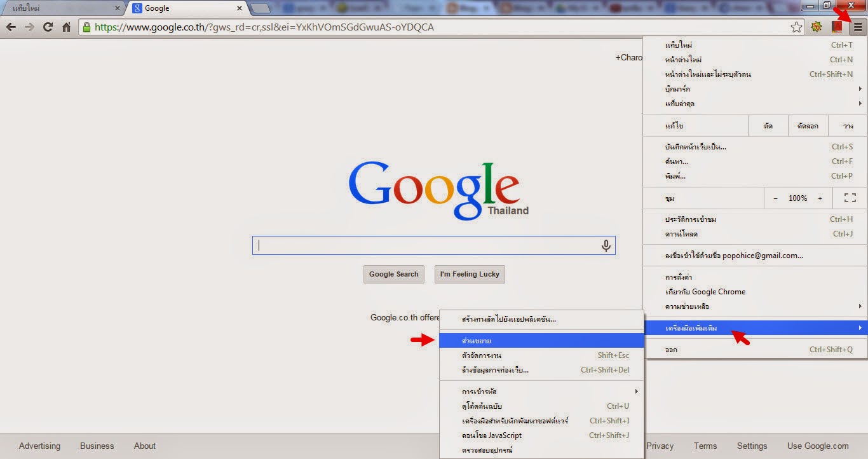The image size is (868, 459).
Task: Click เกี่ยวกับ Google Chrome menu item
Action: pyautogui.click(x=755, y=292)
